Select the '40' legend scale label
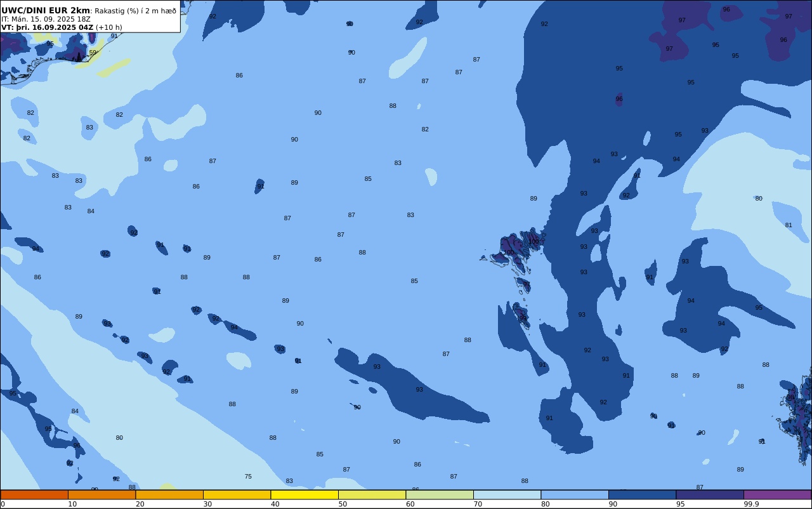 point(275,504)
